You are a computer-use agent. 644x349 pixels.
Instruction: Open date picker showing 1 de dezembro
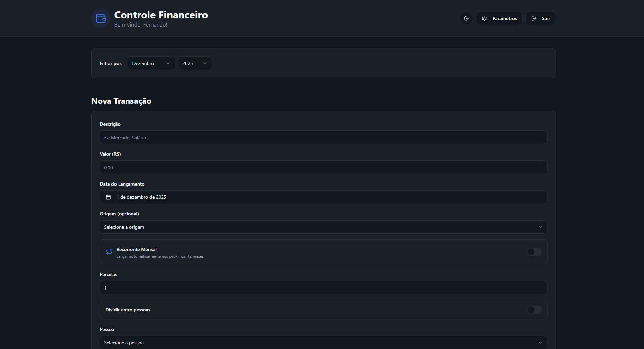[x=323, y=197]
